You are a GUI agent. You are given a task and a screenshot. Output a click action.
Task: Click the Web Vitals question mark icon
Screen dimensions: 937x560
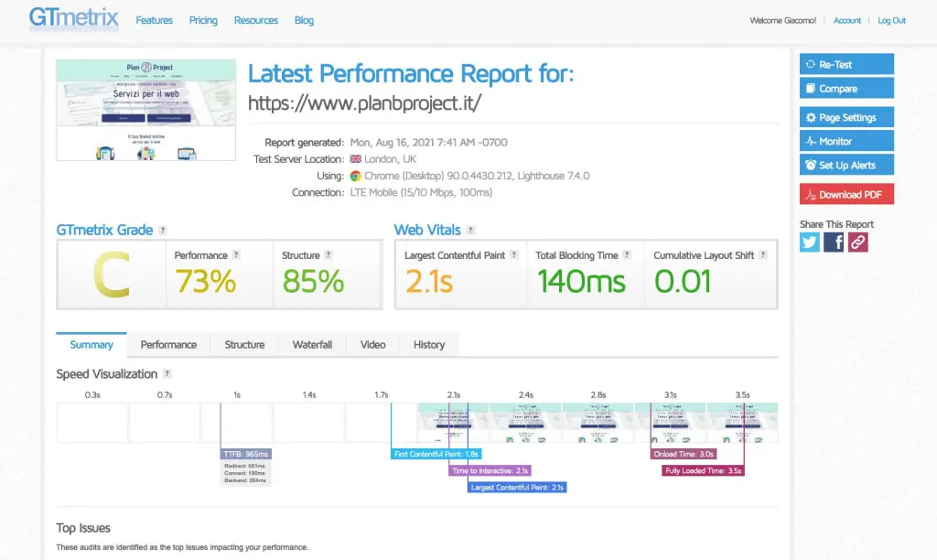(470, 230)
